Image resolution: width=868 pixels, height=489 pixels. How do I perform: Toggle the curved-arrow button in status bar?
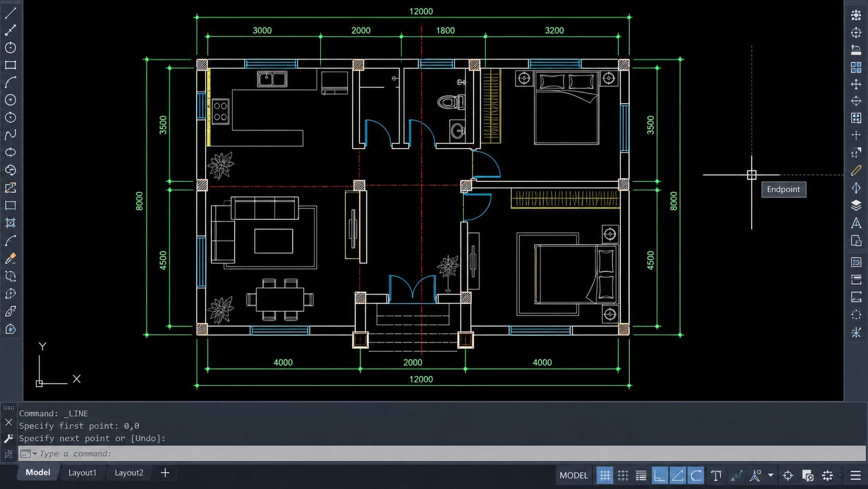696,475
